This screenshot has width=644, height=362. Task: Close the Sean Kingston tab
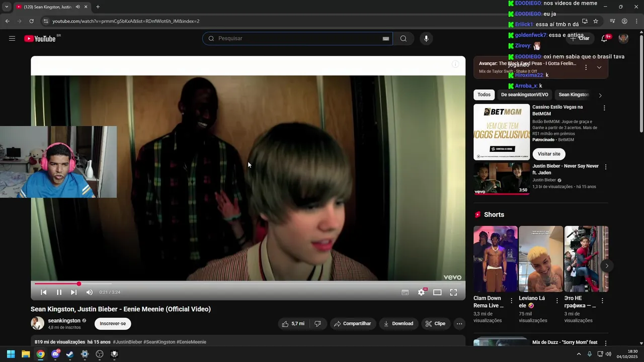point(86,7)
